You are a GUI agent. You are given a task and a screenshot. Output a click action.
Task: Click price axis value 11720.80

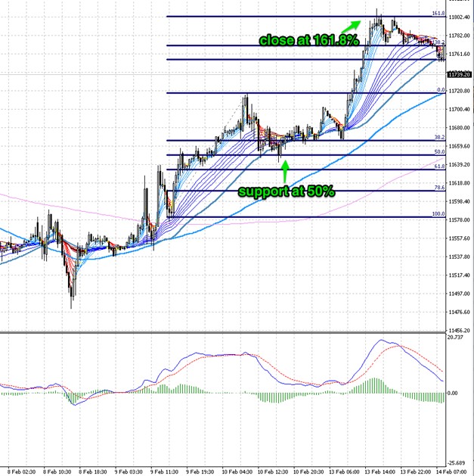(459, 91)
